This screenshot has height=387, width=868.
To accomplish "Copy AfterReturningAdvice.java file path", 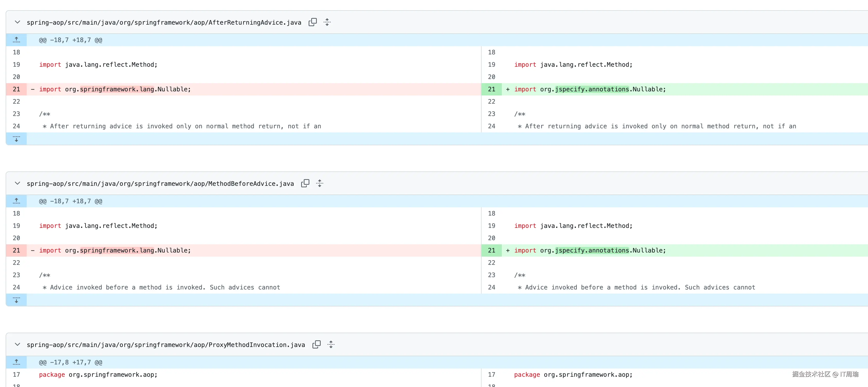I will click(312, 22).
